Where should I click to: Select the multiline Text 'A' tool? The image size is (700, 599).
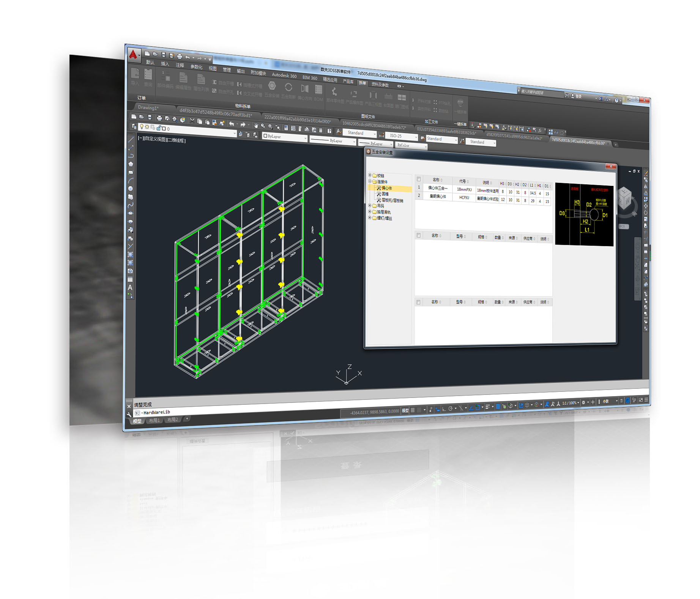130,288
